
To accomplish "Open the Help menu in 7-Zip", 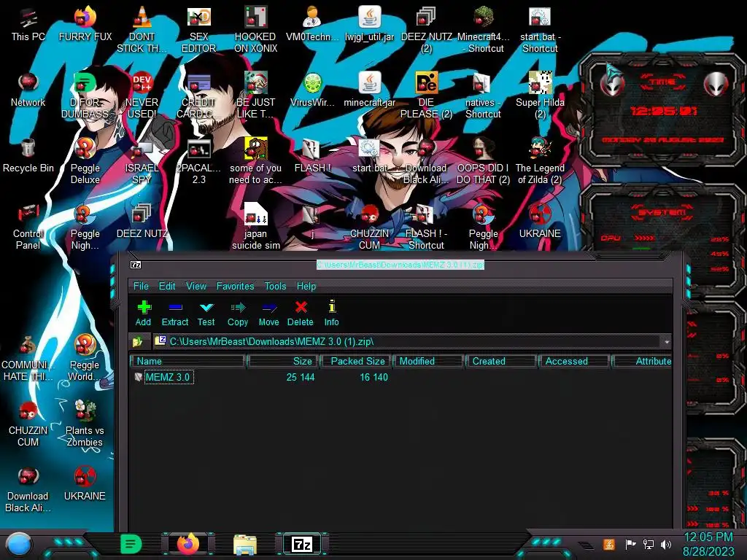I will (x=306, y=286).
